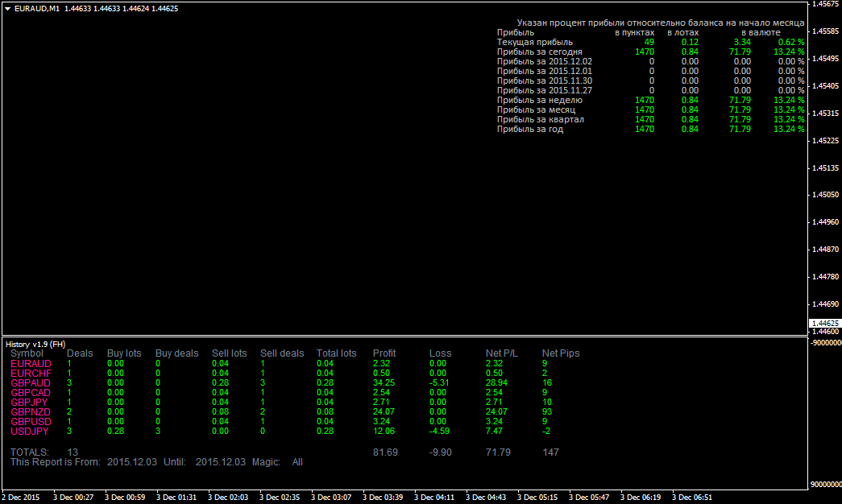The image size is (842, 504).
Task: Click the 'в лотах' column header
Action: [683, 32]
